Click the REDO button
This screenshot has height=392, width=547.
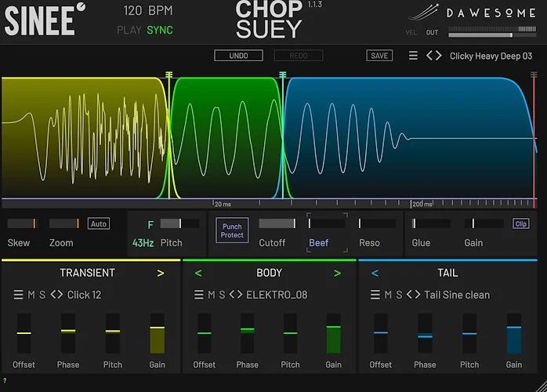(x=299, y=56)
